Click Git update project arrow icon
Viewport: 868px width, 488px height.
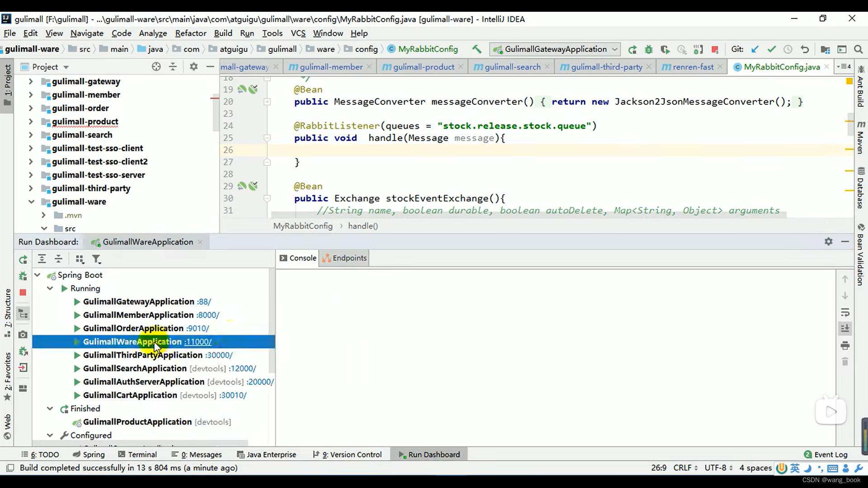[755, 49]
